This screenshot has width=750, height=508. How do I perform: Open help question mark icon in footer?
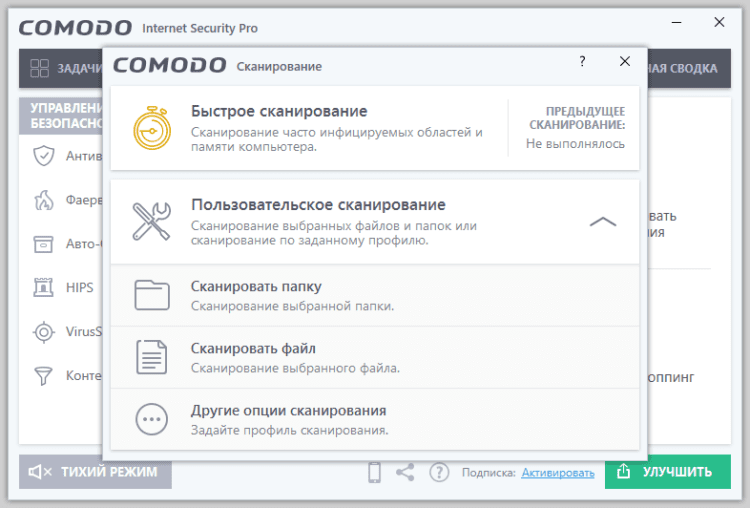[x=439, y=472]
